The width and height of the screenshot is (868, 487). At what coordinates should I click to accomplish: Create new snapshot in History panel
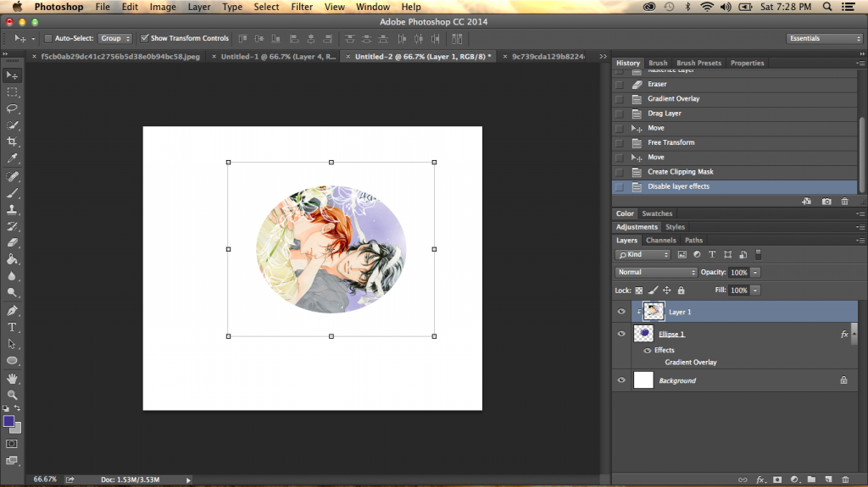pyautogui.click(x=826, y=202)
